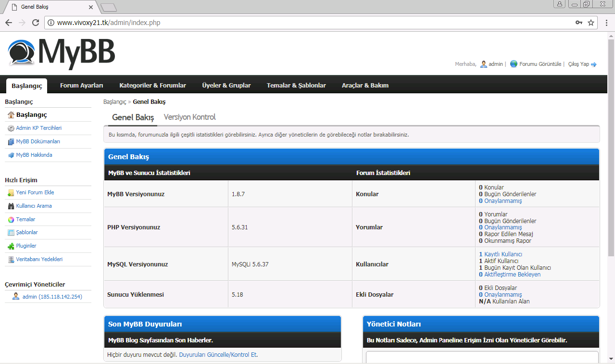View site information icon in address bar

50,23
